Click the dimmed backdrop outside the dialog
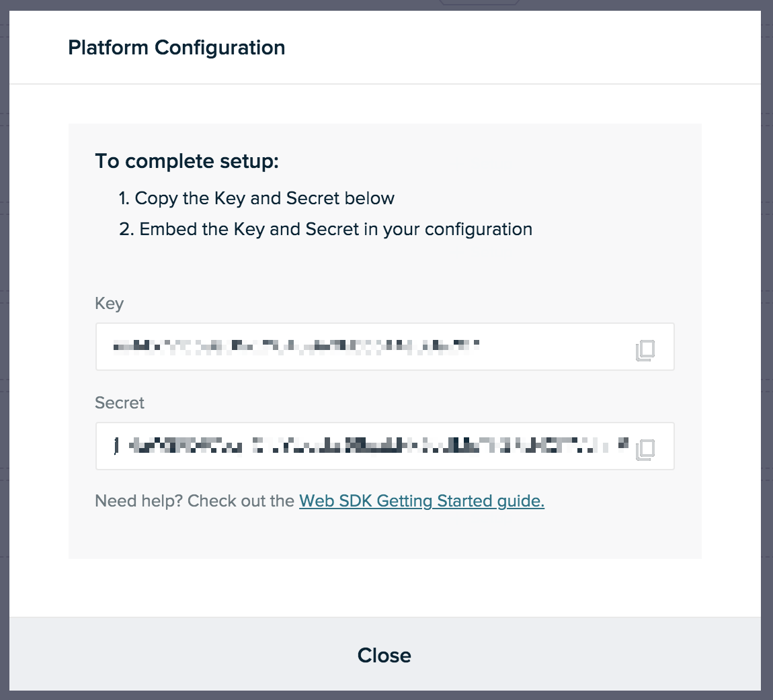 pyautogui.click(x=4, y=345)
